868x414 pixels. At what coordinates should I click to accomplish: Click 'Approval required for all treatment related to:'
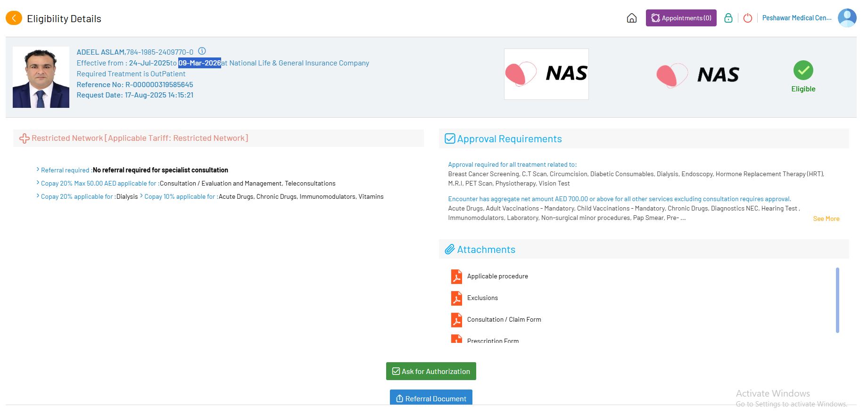[513, 165]
